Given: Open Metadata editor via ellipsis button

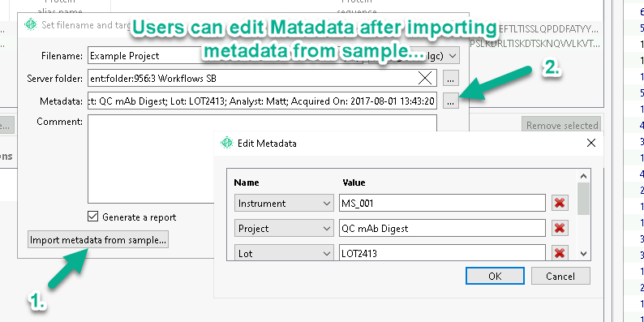Looking at the screenshot, I should (x=450, y=101).
